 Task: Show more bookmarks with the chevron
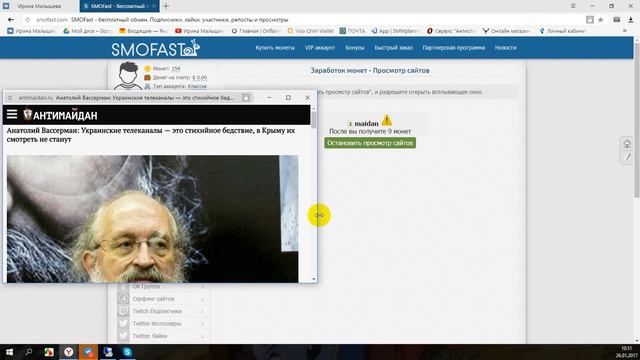tap(624, 31)
